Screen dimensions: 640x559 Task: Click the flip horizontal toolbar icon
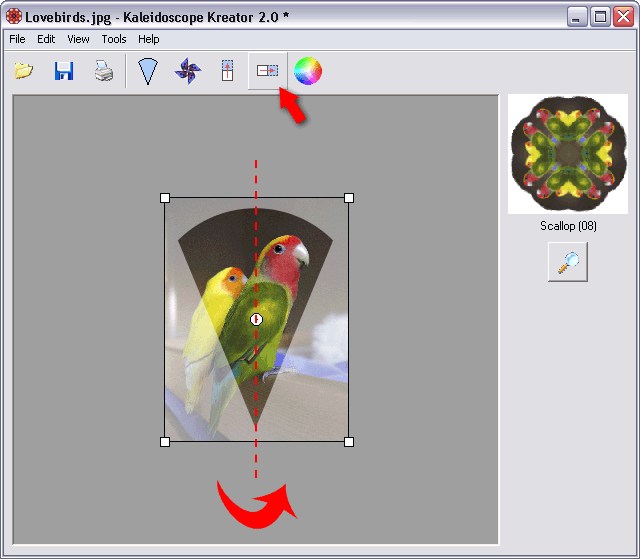coord(268,71)
